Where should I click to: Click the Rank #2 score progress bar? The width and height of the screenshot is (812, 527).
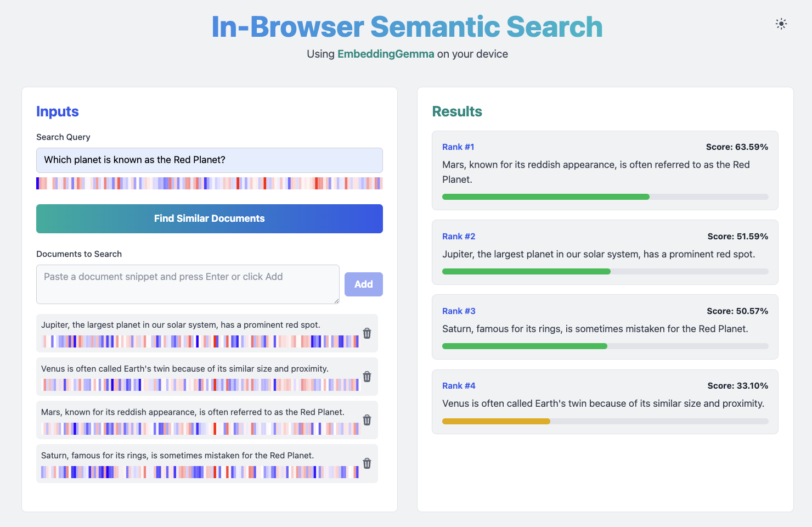pyautogui.click(x=605, y=271)
